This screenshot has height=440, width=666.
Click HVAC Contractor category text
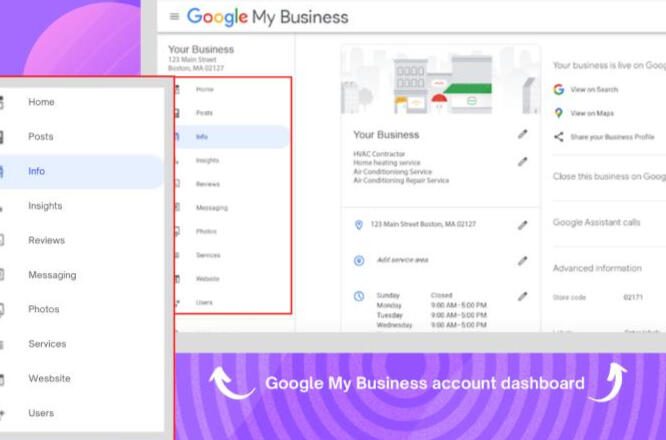pos(379,154)
